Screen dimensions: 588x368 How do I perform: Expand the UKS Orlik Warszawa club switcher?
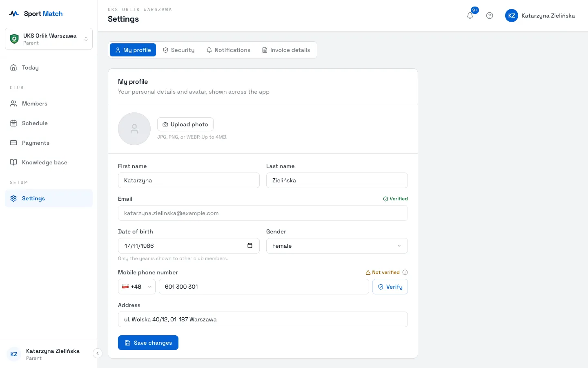click(x=49, y=39)
